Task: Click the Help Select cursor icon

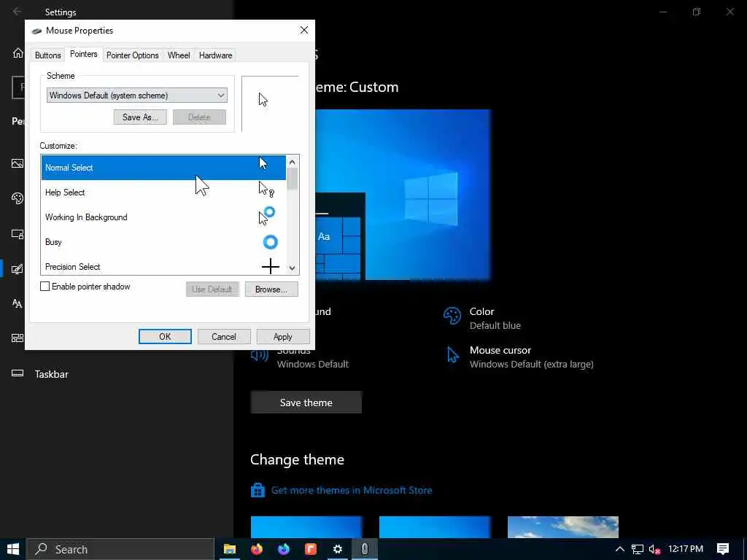Action: (x=266, y=190)
